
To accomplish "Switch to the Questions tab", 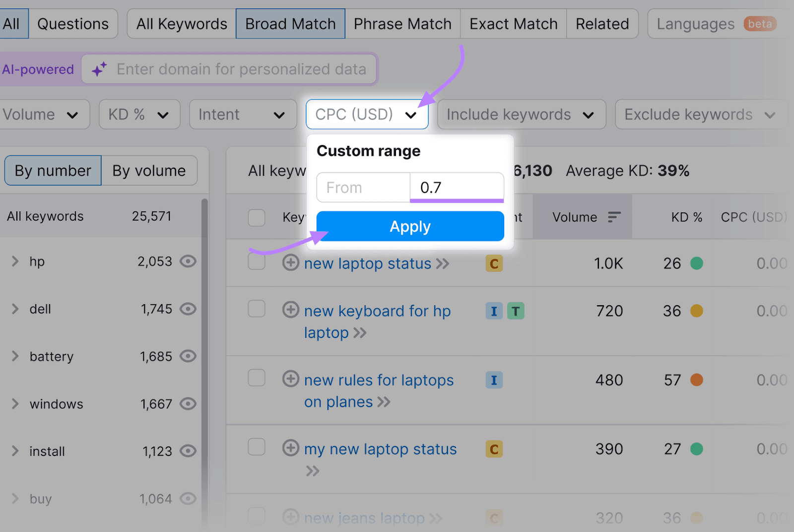I will point(73,23).
